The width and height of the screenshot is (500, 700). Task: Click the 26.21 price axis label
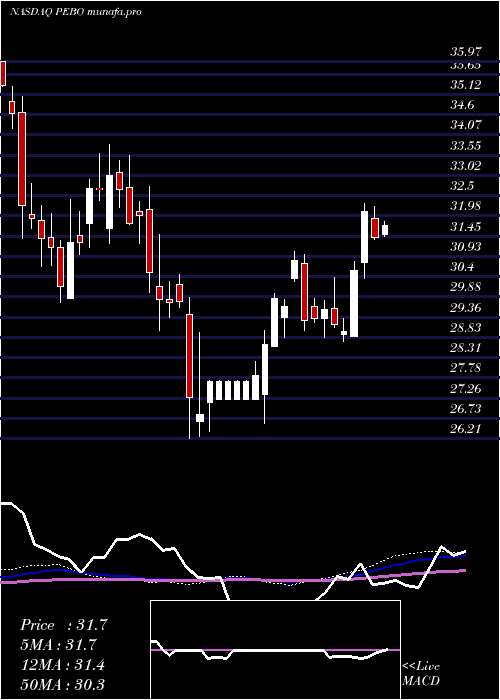(x=466, y=429)
